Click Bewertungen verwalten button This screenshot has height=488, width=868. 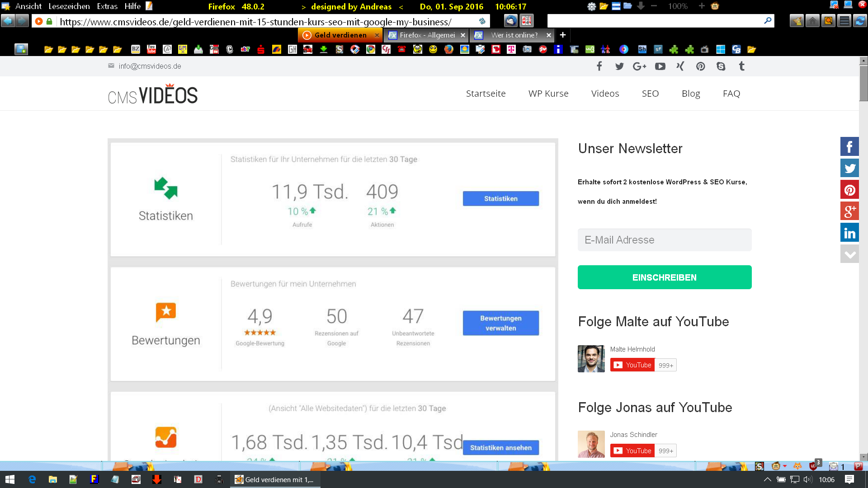coord(500,323)
